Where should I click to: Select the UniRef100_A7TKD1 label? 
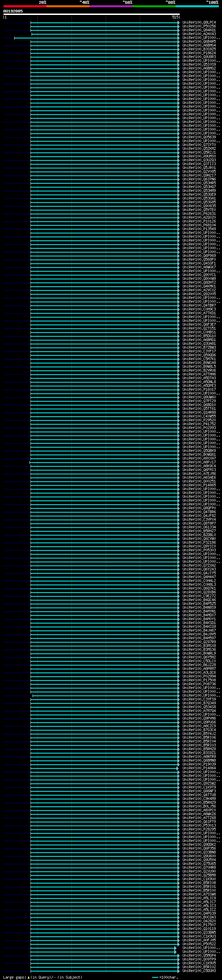(x=199, y=313)
